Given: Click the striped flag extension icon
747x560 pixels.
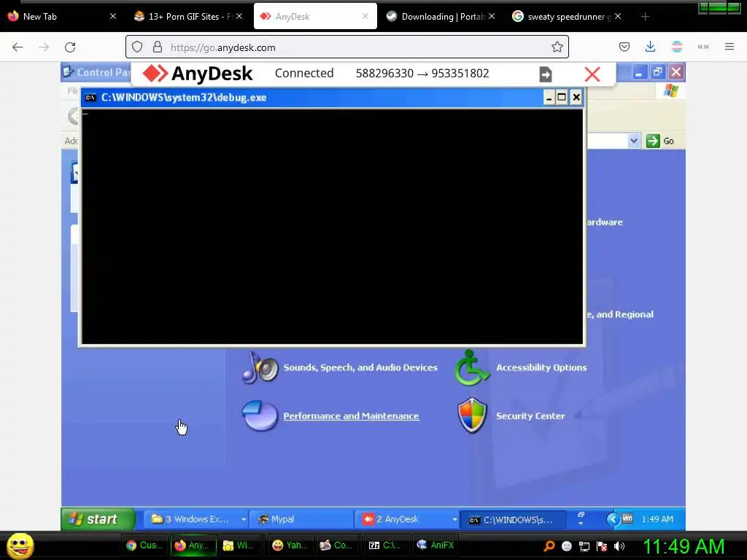Looking at the screenshot, I should [676, 47].
